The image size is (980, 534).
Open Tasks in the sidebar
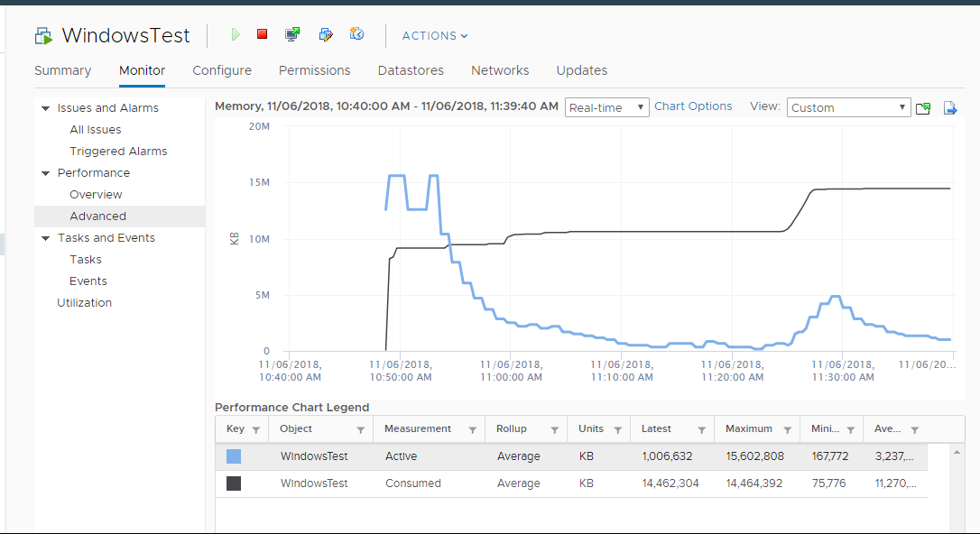click(86, 259)
